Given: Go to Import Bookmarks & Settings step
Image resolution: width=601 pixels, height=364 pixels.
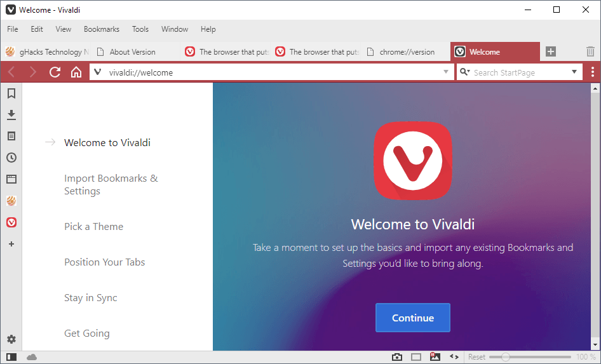Looking at the screenshot, I should (x=111, y=185).
